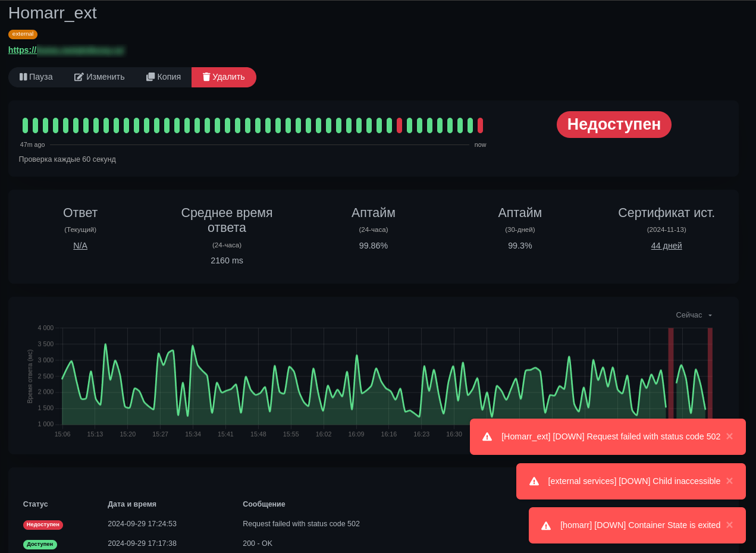Open the monitor's https:// URL link
Screen dimensions: 756x553
pos(66,50)
